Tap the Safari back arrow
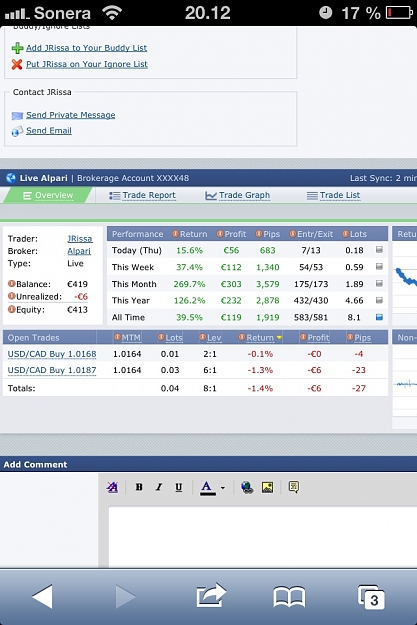 [42, 597]
